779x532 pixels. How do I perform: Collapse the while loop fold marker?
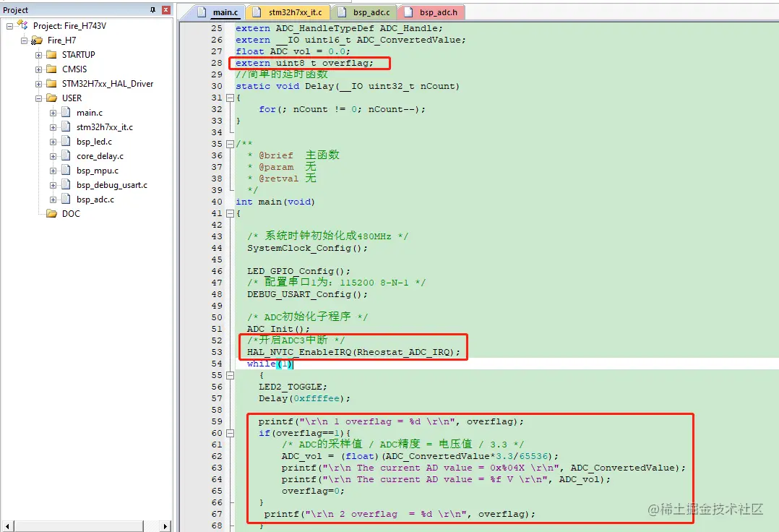(230, 376)
